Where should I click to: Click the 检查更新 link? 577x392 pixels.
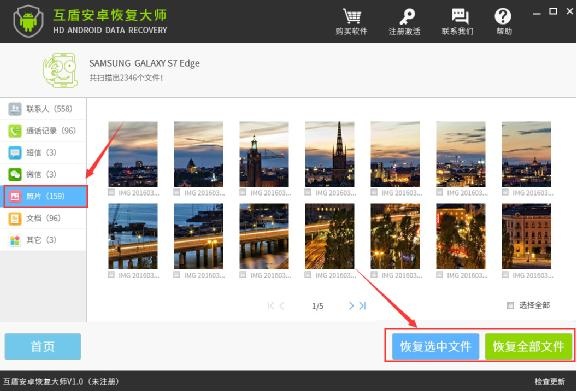click(549, 382)
